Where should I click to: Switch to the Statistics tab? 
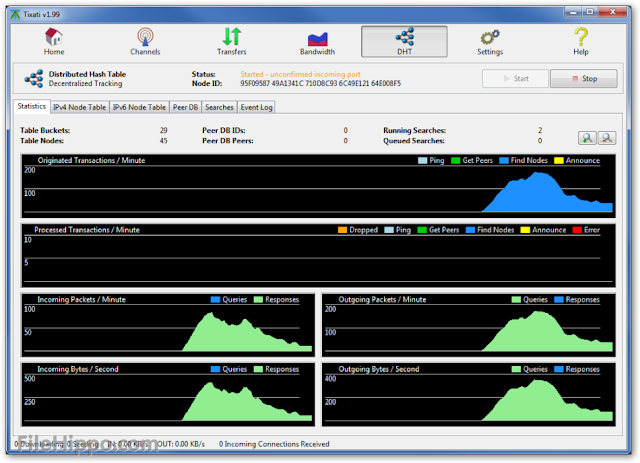[x=31, y=106]
